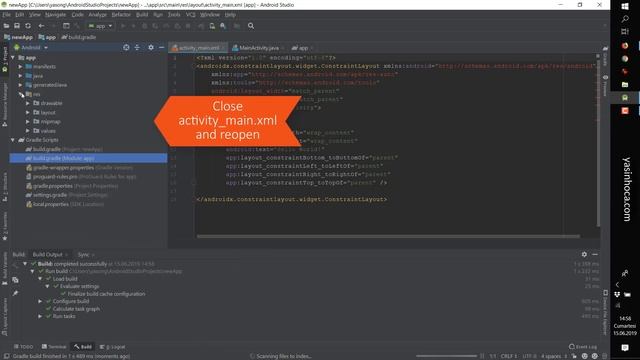This screenshot has width=640, height=360.
Task: Click the Dropbox tray icon
Action: pos(617,294)
